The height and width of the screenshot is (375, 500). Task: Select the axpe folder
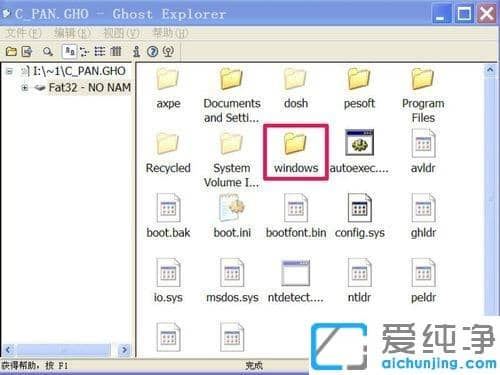coord(168,88)
